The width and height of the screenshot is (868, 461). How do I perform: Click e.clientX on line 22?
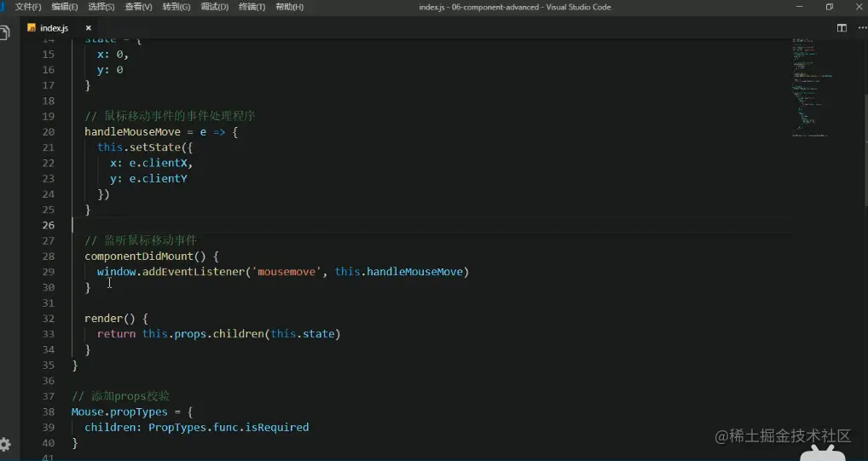pos(158,163)
